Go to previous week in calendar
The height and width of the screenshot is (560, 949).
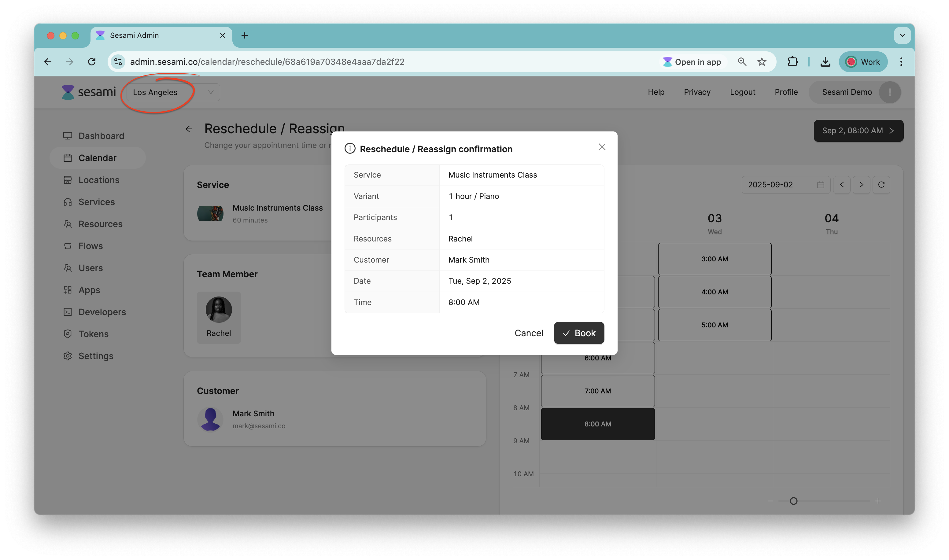tap(841, 185)
